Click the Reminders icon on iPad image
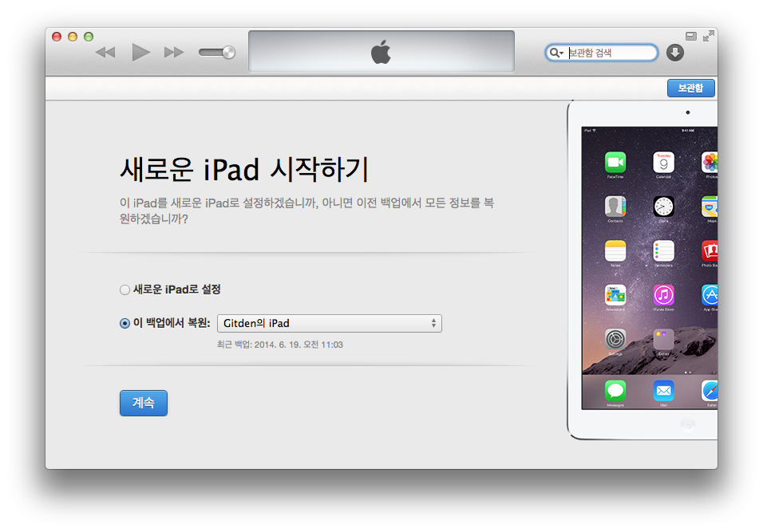The width and height of the screenshot is (763, 532). click(x=663, y=250)
